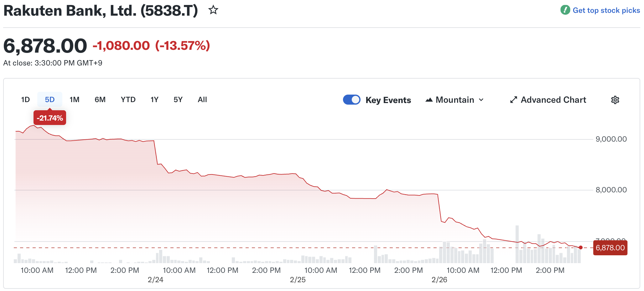Click the red last-price dot on chart
This screenshot has width=644, height=291.
click(581, 247)
